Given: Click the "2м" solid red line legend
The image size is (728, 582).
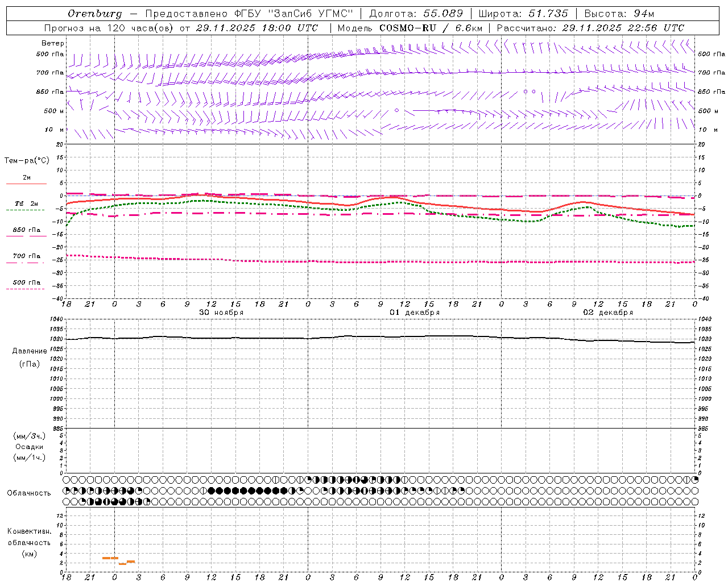Looking at the screenshot, I should pyautogui.click(x=26, y=180).
